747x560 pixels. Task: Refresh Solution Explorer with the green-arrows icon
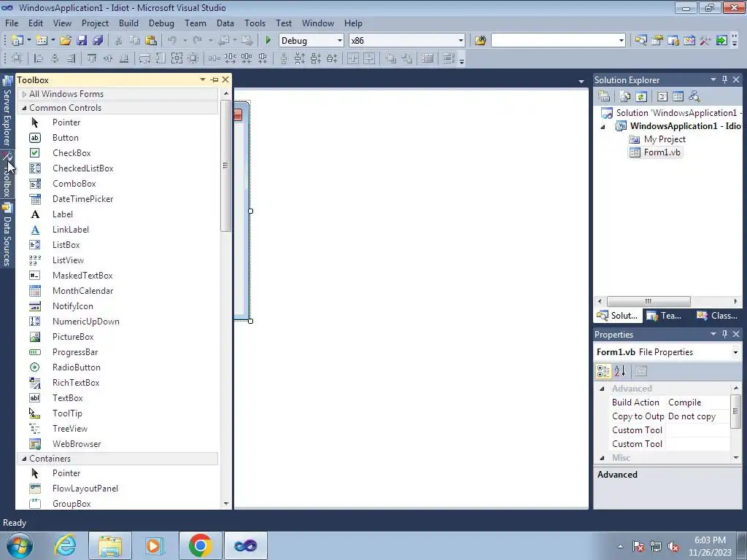tap(641, 96)
